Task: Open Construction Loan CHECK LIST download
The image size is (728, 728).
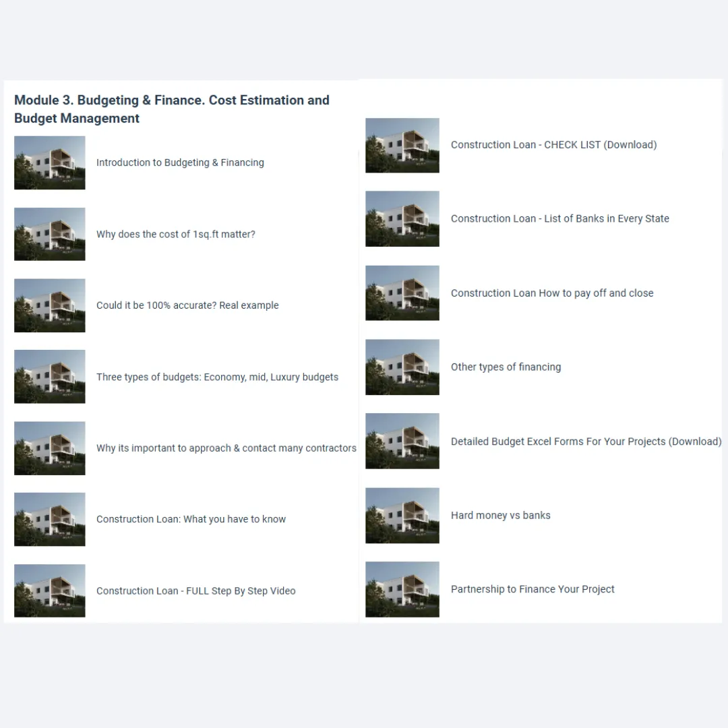Action: click(x=553, y=145)
